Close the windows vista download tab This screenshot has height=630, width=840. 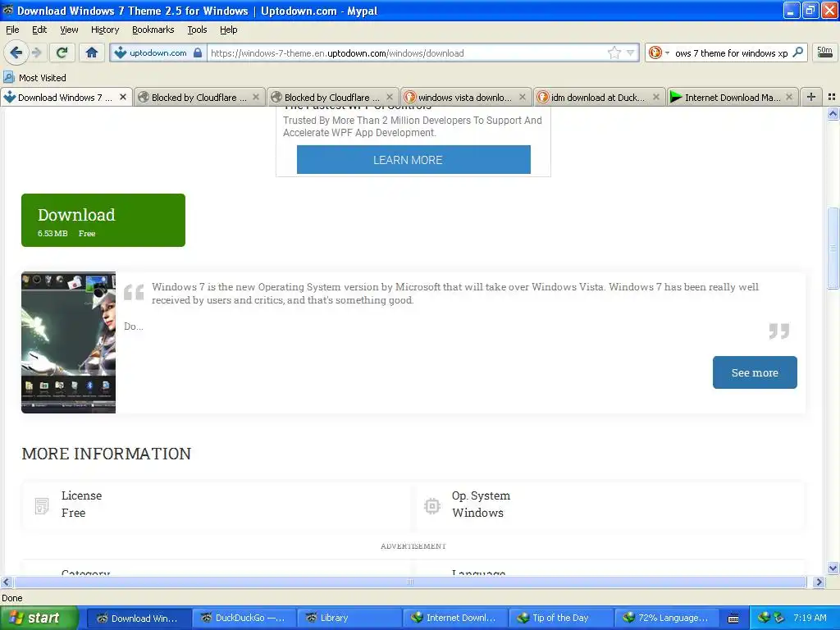pos(523,97)
